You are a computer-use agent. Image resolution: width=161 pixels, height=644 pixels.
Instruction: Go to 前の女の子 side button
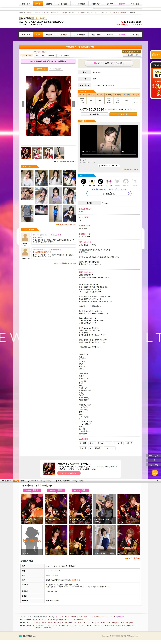pos(153,465)
